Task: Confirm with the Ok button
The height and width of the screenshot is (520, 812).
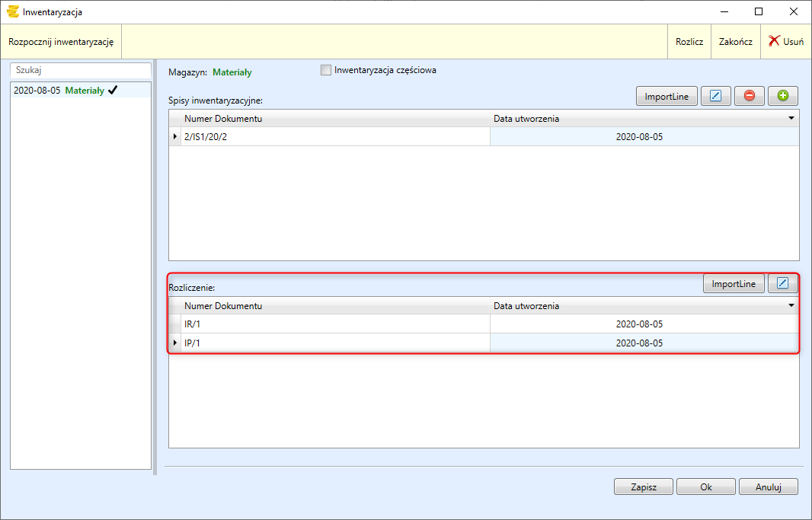Action: 705,487
